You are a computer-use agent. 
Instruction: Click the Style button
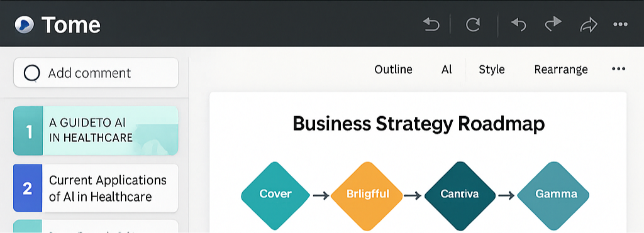click(492, 69)
